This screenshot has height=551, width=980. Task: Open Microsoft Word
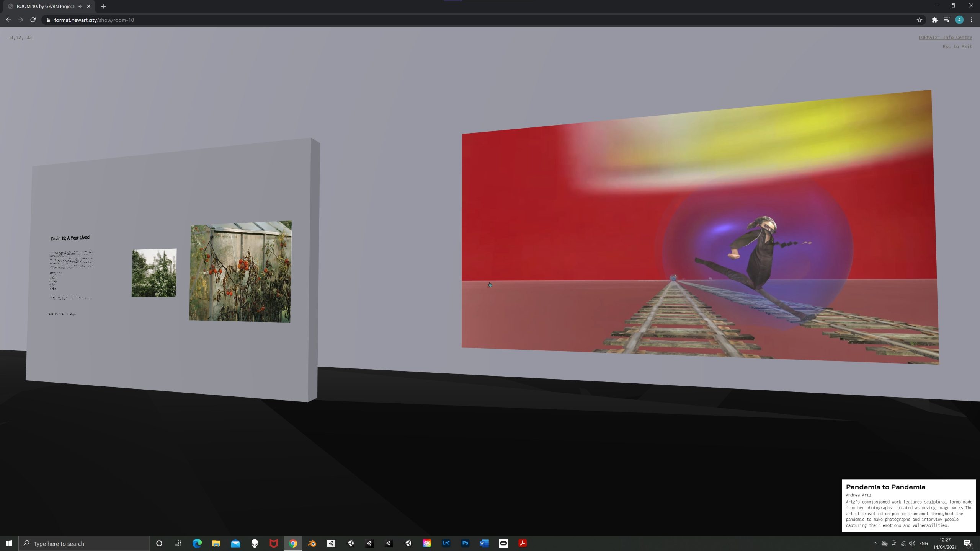[x=484, y=543]
